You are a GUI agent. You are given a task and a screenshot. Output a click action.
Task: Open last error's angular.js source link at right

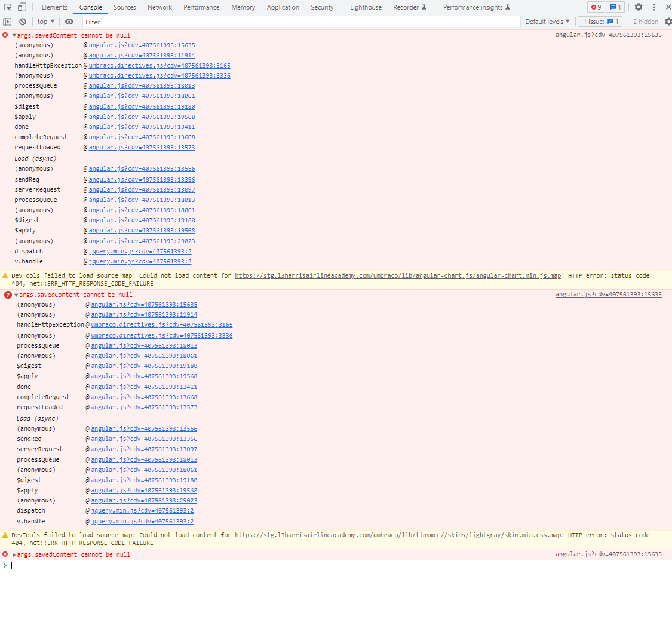click(x=608, y=554)
